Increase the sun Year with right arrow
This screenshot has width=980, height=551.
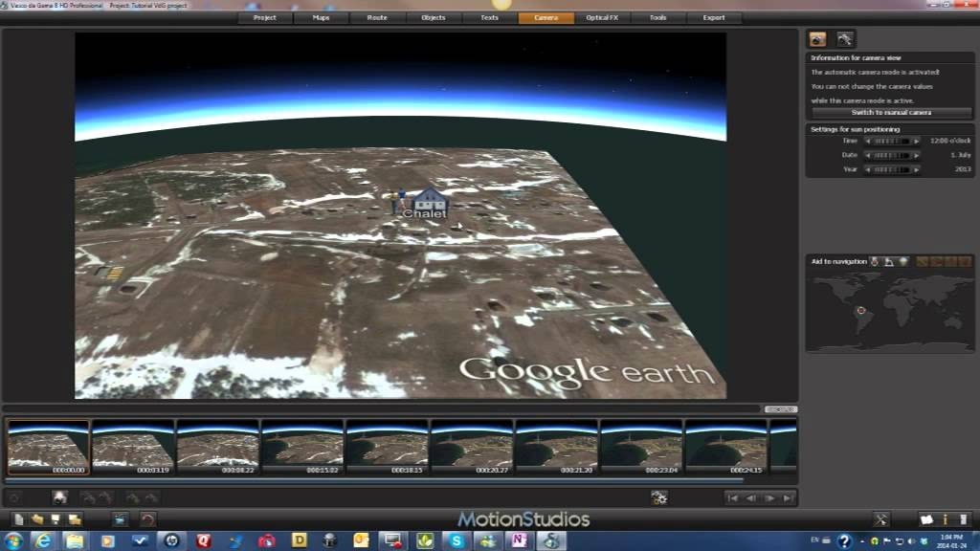[x=916, y=169]
